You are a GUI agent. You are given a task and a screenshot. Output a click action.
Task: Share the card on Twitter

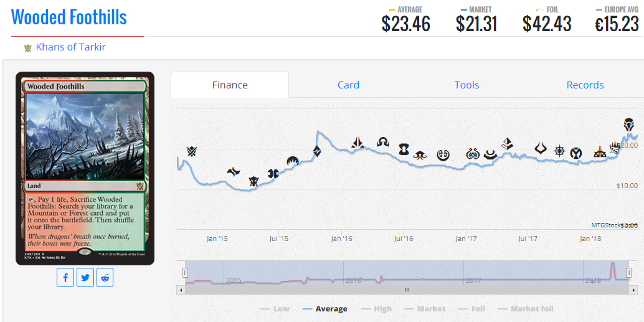85,278
